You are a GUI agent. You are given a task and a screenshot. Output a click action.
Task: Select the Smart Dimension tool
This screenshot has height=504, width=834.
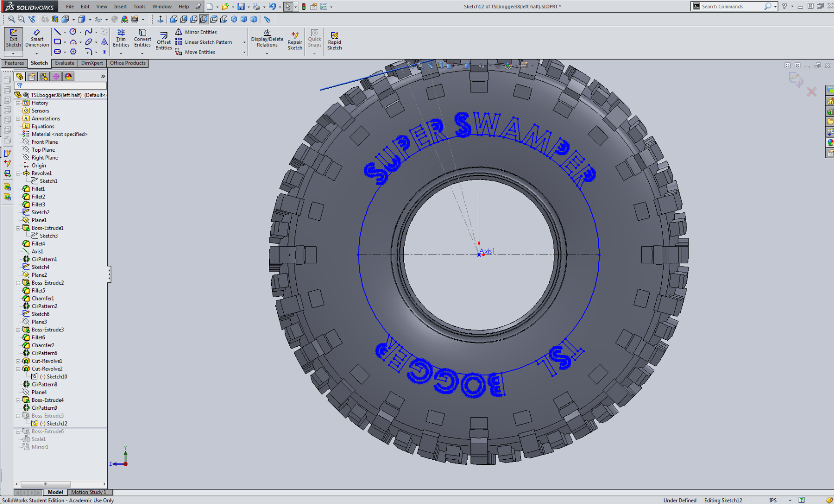pyautogui.click(x=37, y=40)
